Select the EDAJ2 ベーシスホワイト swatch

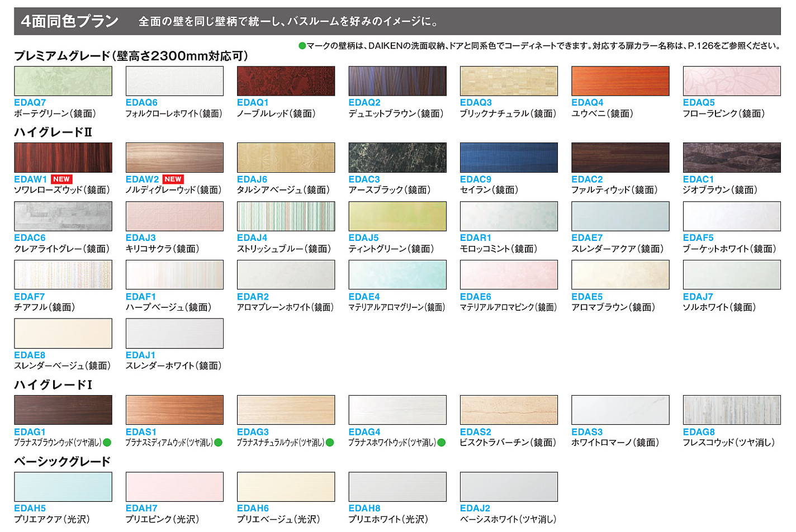point(509,487)
